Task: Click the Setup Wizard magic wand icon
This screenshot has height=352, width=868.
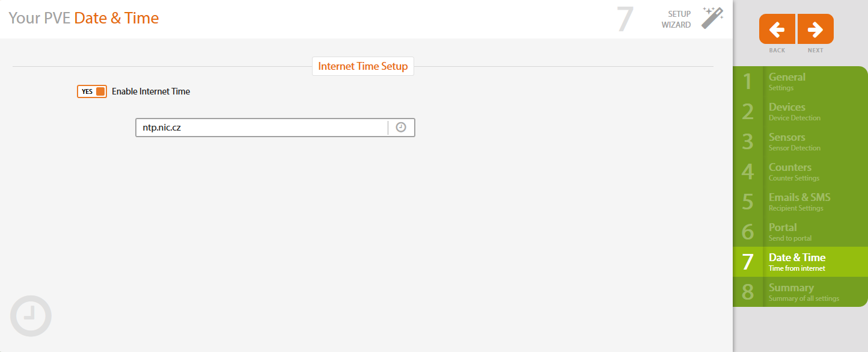Action: click(x=712, y=18)
